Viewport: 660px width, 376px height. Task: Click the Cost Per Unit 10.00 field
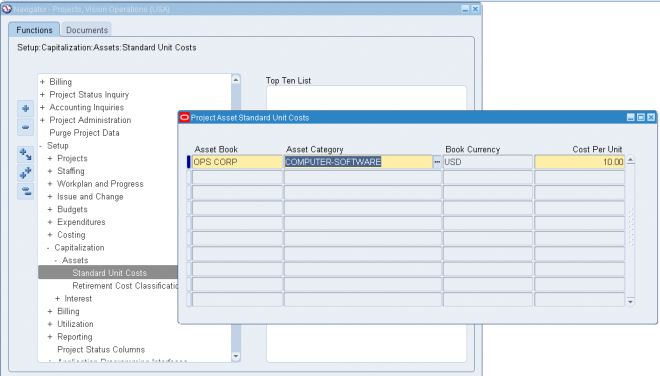pos(580,162)
